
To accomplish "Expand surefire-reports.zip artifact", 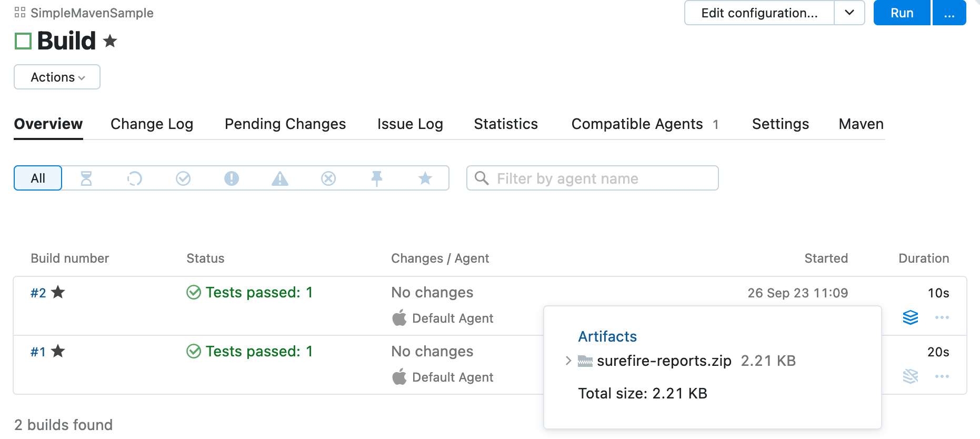I will [x=568, y=361].
